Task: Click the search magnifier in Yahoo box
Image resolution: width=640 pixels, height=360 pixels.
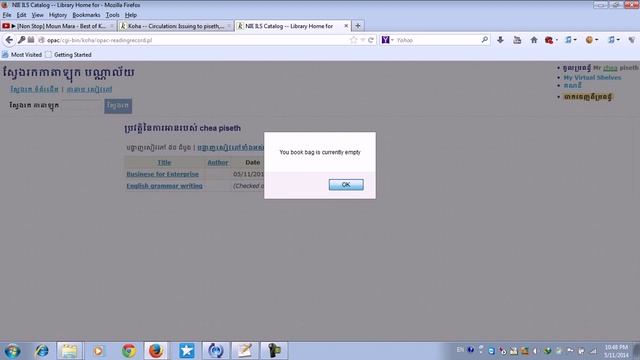Action: [x=484, y=40]
